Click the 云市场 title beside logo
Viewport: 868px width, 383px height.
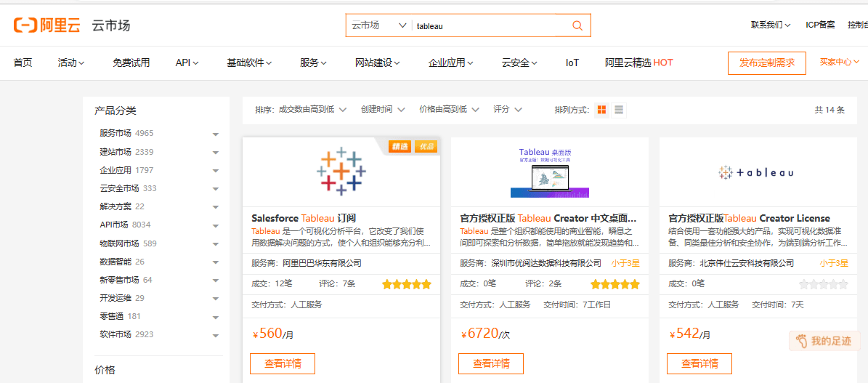click(x=110, y=25)
